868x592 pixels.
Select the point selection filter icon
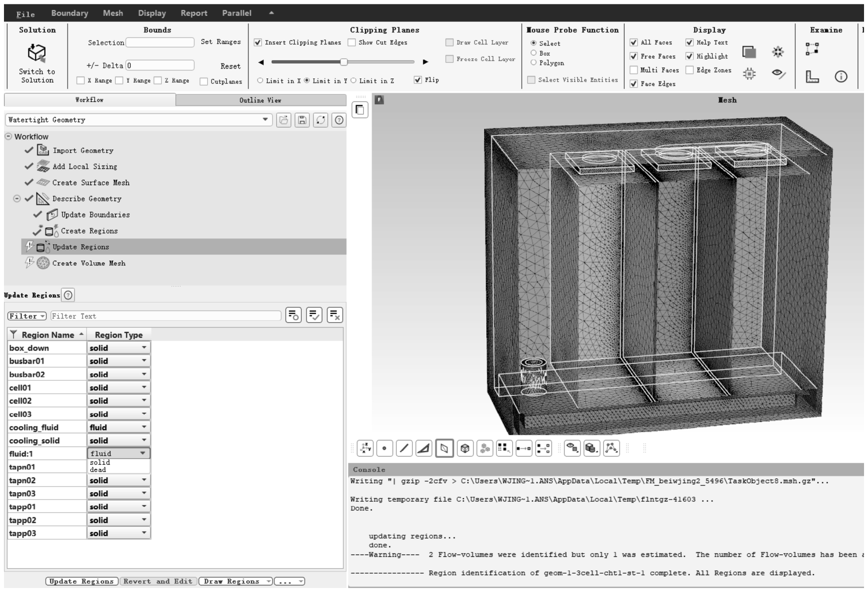[385, 448]
